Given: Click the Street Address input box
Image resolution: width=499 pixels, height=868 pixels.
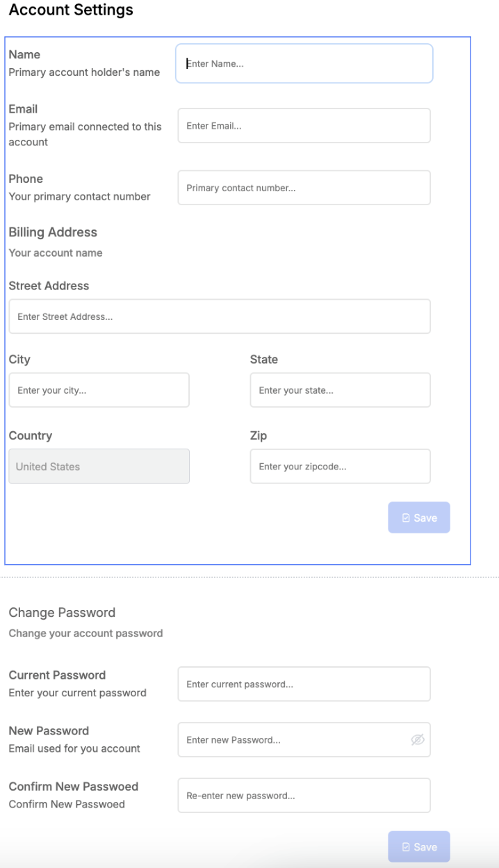Looking at the screenshot, I should click(x=219, y=316).
